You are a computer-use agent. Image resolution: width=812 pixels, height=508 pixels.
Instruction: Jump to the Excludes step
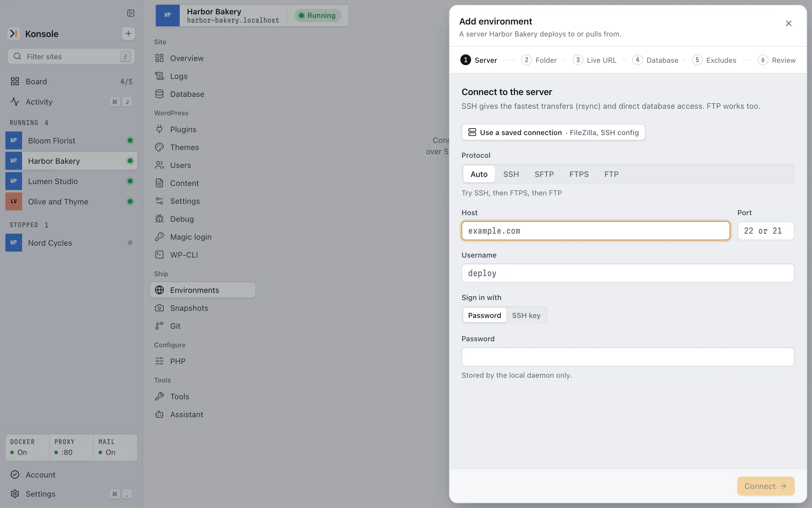click(714, 60)
